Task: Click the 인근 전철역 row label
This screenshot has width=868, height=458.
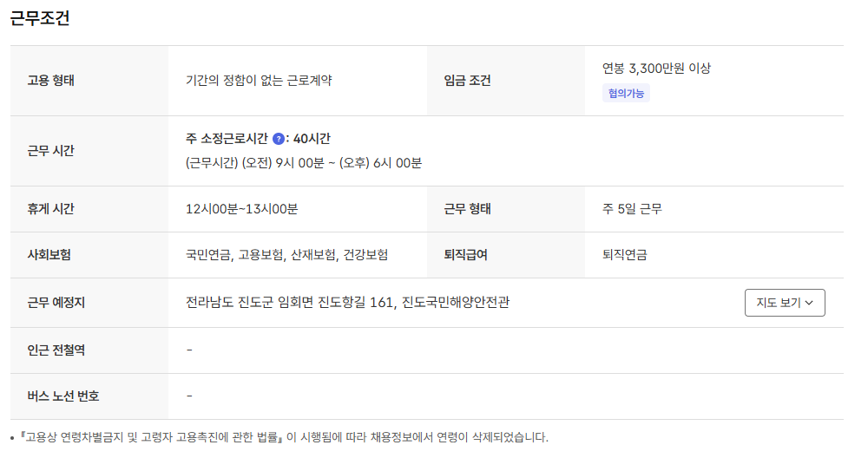Action: point(56,350)
